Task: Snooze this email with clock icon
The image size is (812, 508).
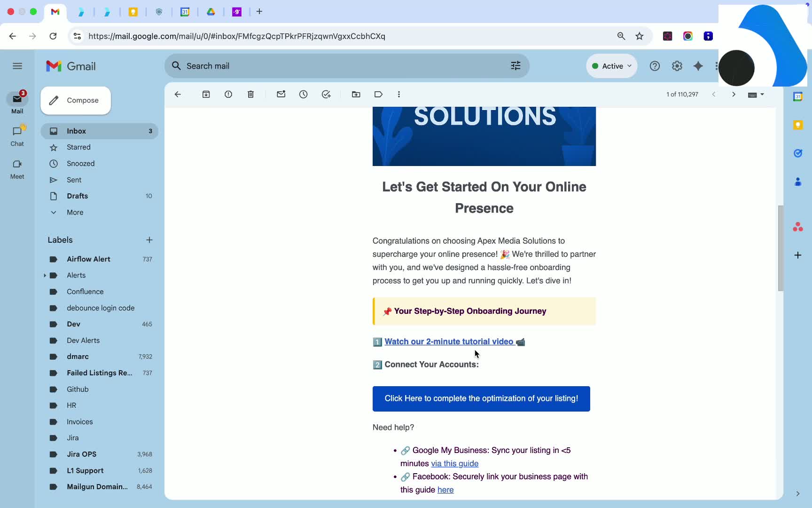Action: click(x=304, y=95)
